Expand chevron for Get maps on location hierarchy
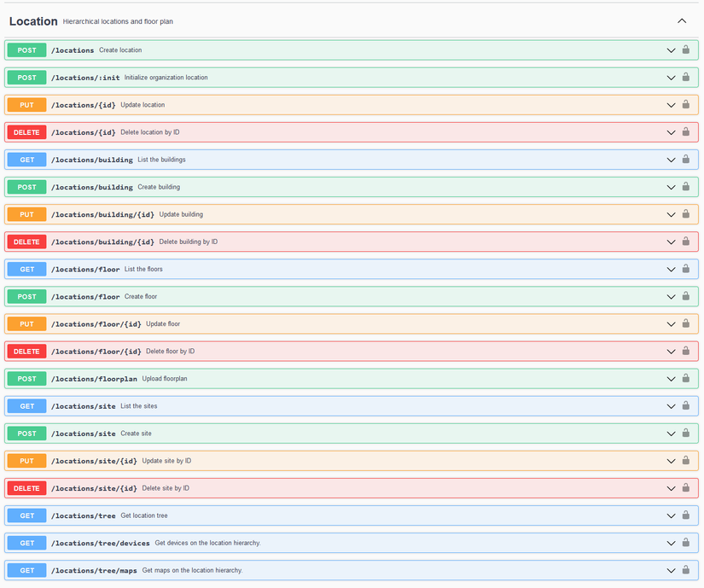 [671, 570]
